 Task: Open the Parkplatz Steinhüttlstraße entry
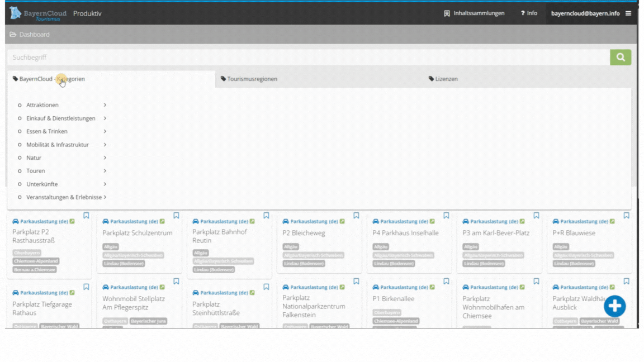[x=216, y=308]
